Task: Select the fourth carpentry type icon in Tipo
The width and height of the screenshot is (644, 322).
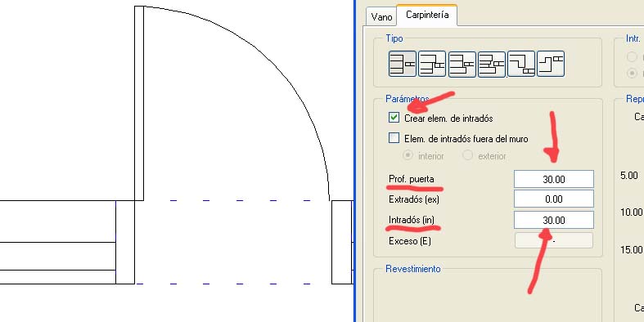Action: click(x=492, y=64)
